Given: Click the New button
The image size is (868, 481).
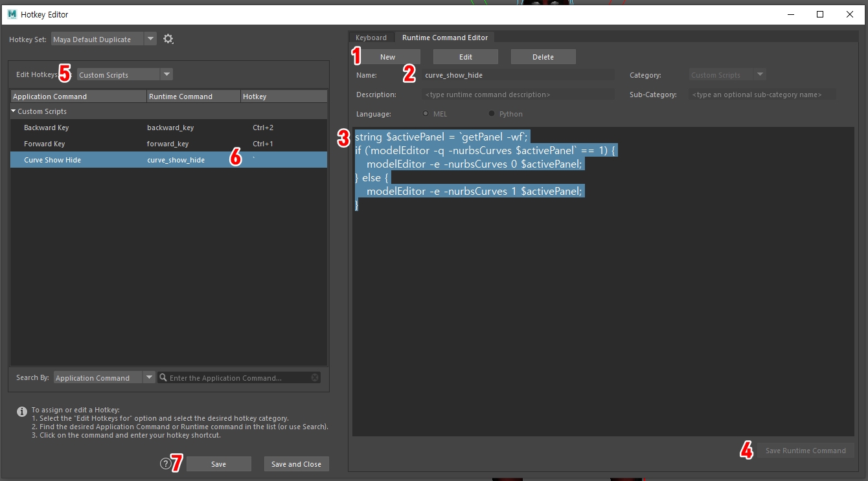Looking at the screenshot, I should click(x=388, y=57).
